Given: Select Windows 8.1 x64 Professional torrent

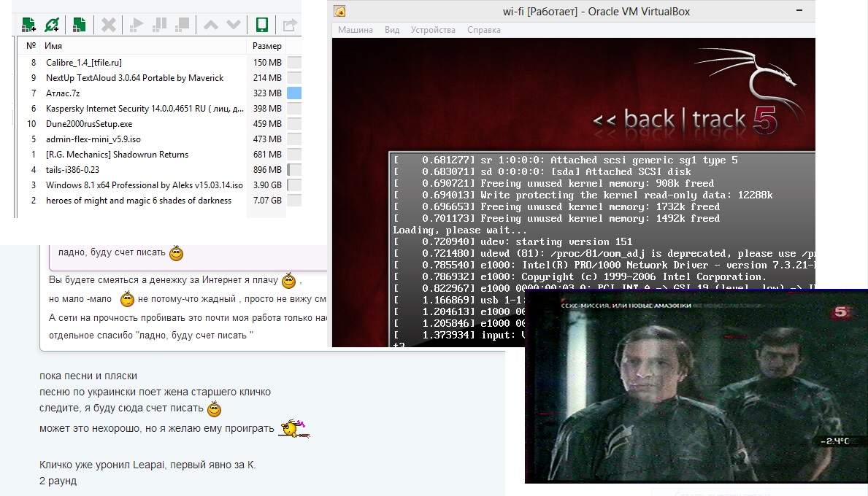Looking at the screenshot, I should (159, 185).
